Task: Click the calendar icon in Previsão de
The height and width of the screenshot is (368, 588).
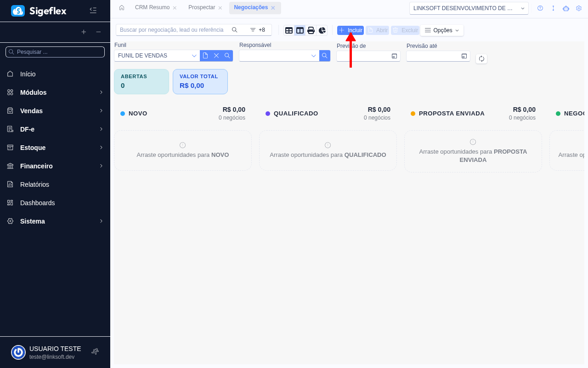Action: pos(394,56)
